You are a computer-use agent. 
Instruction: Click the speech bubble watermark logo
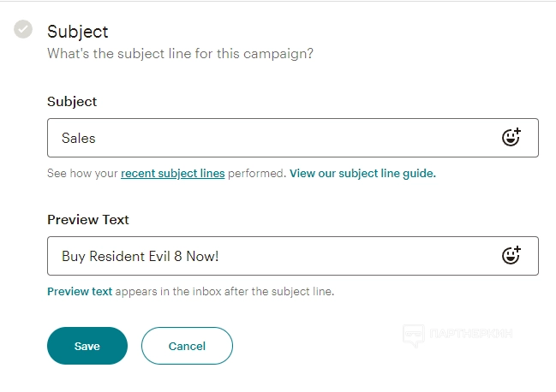pos(414,335)
